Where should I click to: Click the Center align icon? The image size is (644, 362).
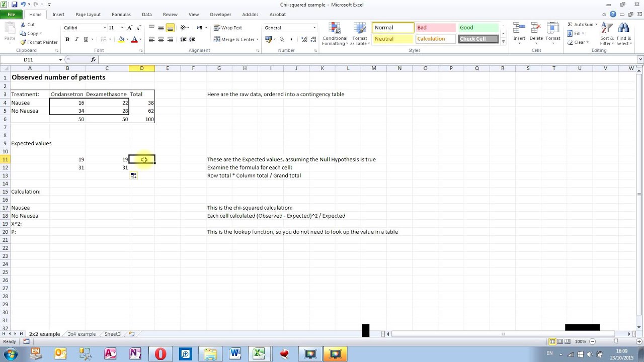pyautogui.click(x=161, y=39)
